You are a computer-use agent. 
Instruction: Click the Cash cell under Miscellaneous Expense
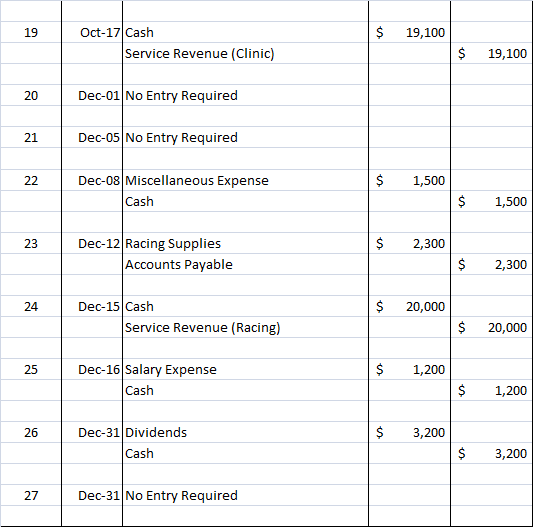pos(245,201)
